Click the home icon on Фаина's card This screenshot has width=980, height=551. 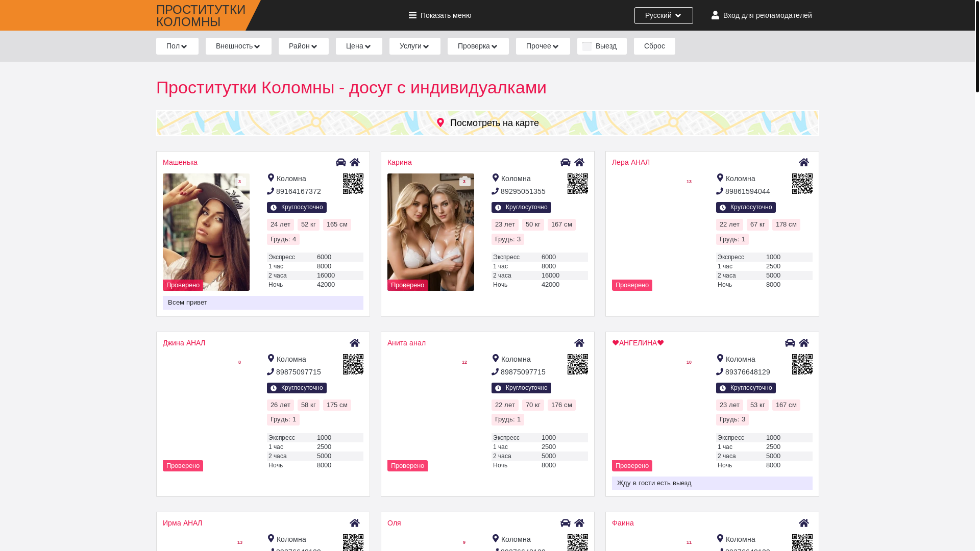click(x=804, y=523)
